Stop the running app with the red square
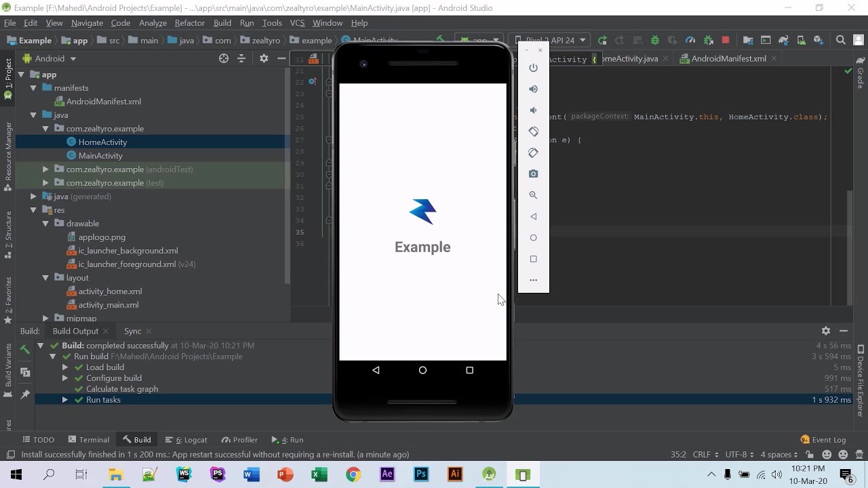Viewport: 868px width, 488px height. 724,40
